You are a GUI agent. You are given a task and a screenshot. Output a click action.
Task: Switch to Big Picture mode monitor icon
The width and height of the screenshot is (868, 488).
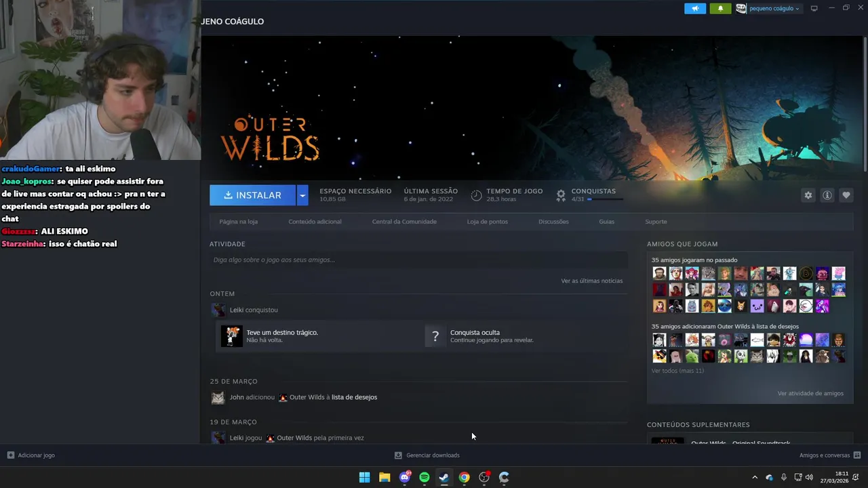pos(814,8)
